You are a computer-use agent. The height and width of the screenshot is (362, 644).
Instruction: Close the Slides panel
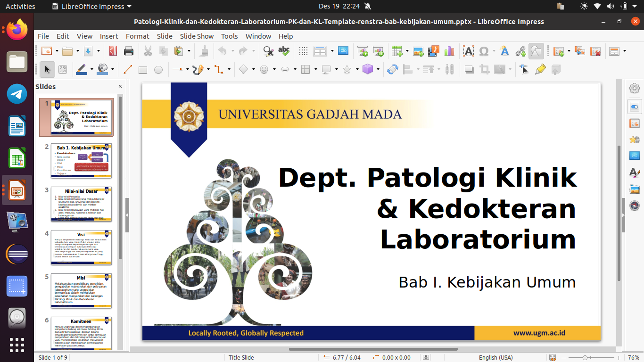pos(120,86)
